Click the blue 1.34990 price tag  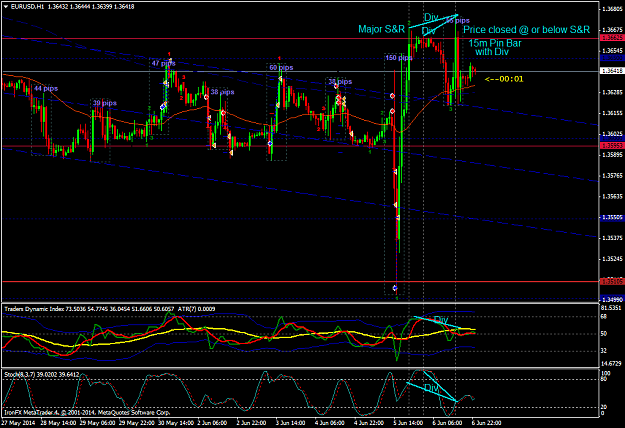pos(612,300)
